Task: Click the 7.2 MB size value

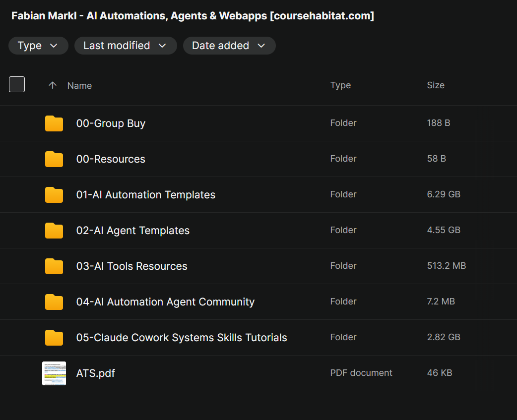Action: coord(441,301)
